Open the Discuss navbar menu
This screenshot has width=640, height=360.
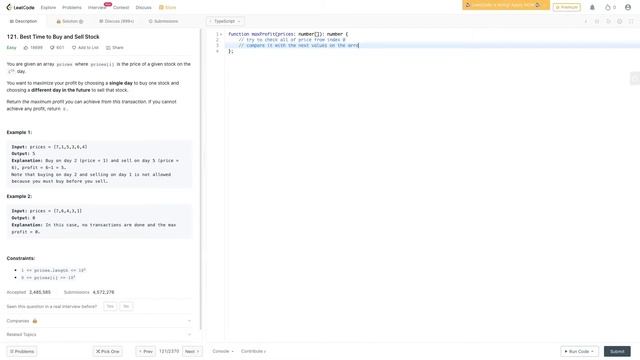click(143, 7)
